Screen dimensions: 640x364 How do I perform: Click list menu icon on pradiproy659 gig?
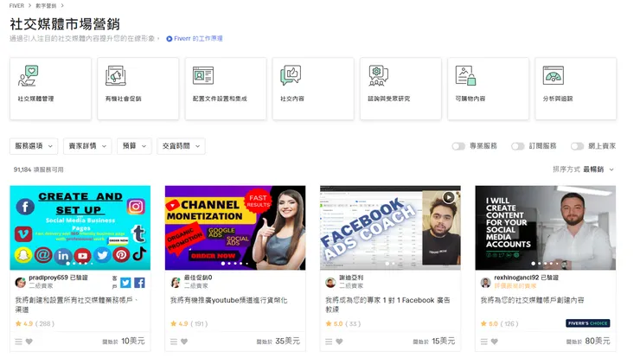[18, 342]
